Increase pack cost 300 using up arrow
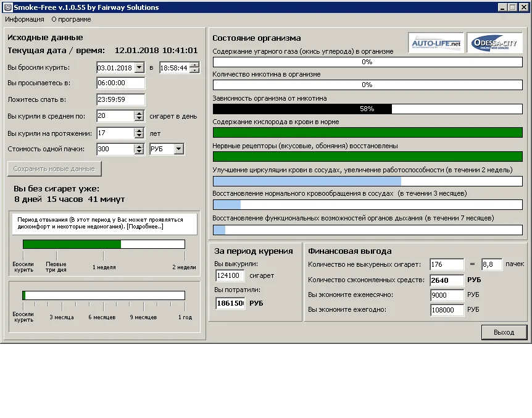Screen dimensions: 532x418 click(x=139, y=146)
